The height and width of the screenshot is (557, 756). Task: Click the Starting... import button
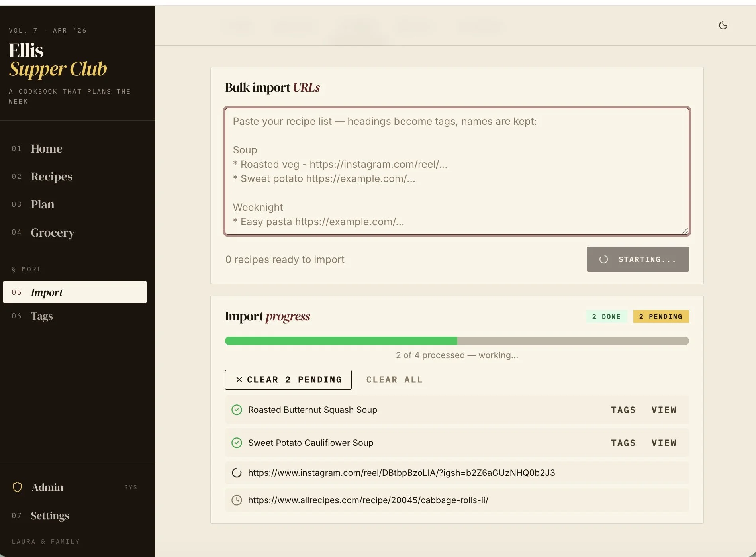[x=637, y=259]
